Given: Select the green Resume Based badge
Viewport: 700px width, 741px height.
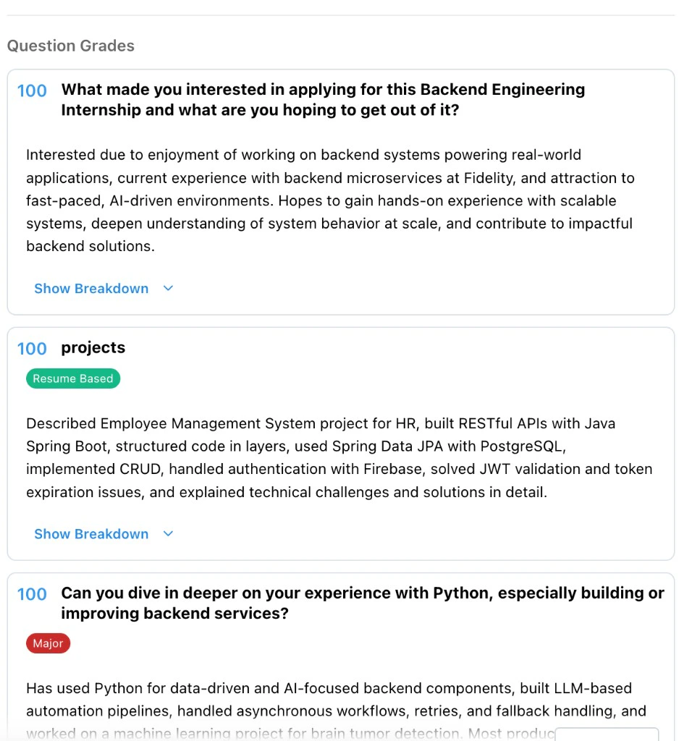Looking at the screenshot, I should tap(73, 378).
